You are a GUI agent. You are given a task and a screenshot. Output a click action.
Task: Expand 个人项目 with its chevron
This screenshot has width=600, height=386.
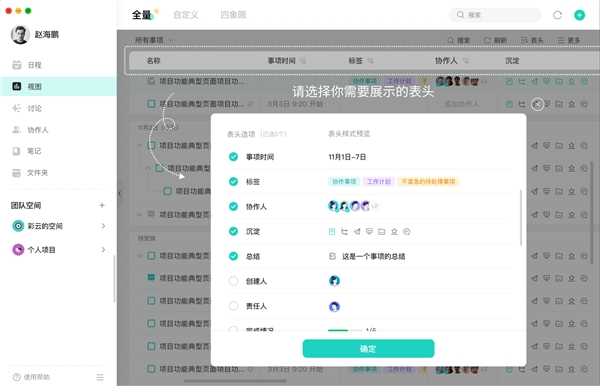(x=103, y=249)
